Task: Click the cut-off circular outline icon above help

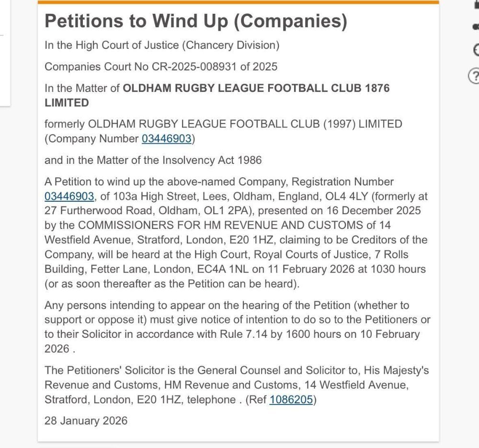Action: tap(476, 50)
